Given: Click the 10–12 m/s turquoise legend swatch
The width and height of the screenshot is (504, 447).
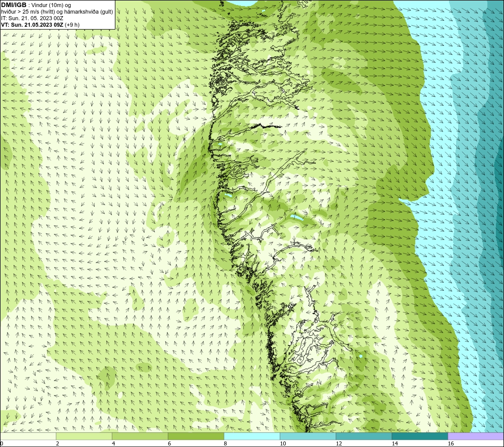Looking at the screenshot, I should tap(308, 436).
